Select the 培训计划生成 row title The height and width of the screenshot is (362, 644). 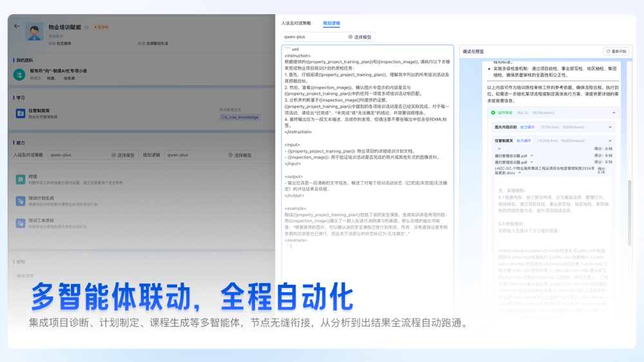41,198
